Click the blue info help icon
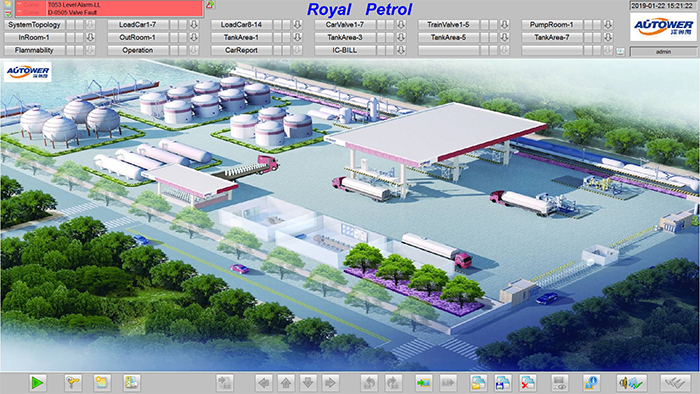Viewport: 700px width, 394px height. (x=591, y=383)
